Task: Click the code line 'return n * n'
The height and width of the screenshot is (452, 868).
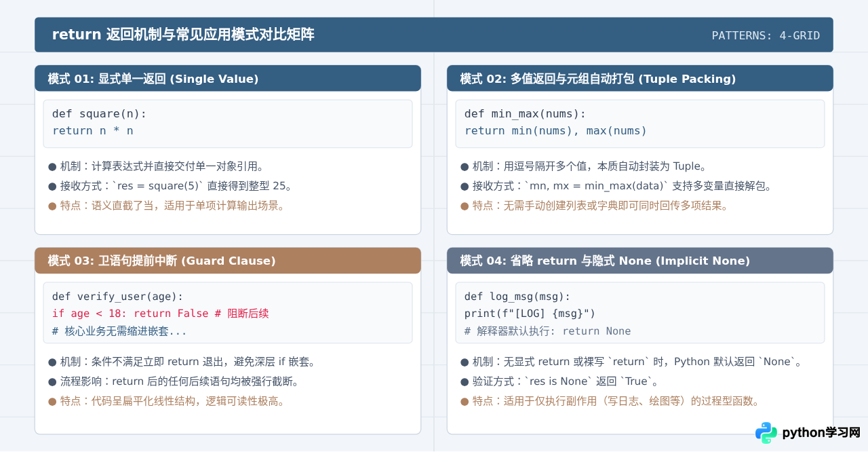Action: coord(92,130)
